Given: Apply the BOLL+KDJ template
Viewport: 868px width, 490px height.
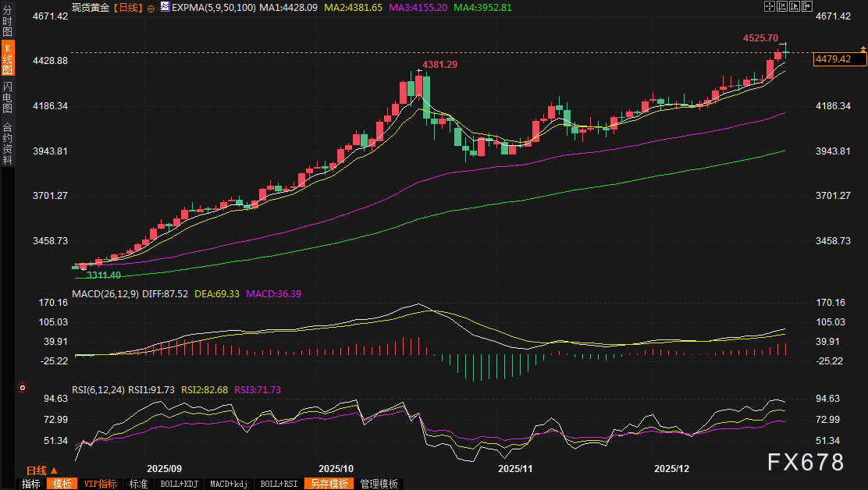Looking at the screenshot, I should click(x=177, y=484).
